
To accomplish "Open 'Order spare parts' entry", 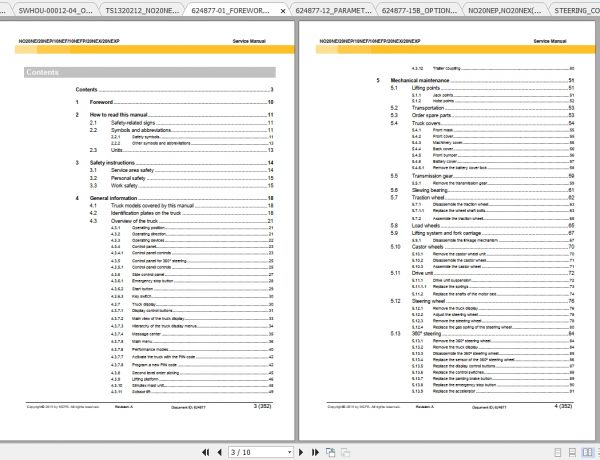I will [x=483, y=115].
